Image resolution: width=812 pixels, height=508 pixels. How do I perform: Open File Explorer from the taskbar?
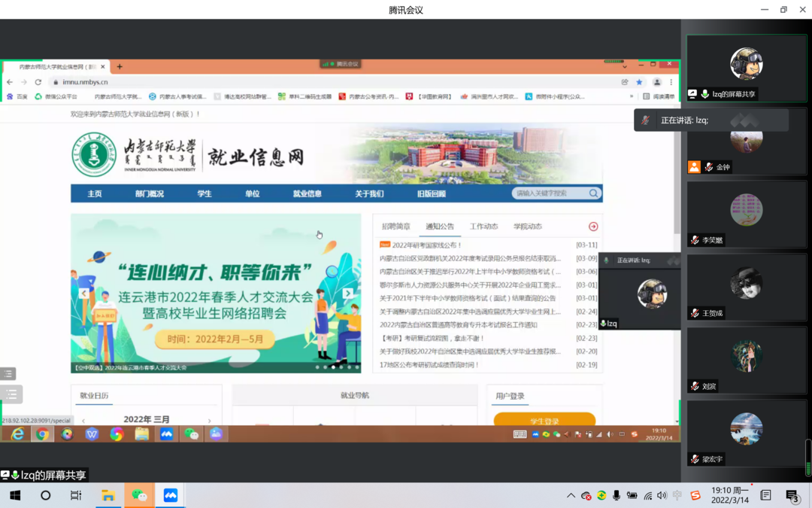(x=108, y=495)
